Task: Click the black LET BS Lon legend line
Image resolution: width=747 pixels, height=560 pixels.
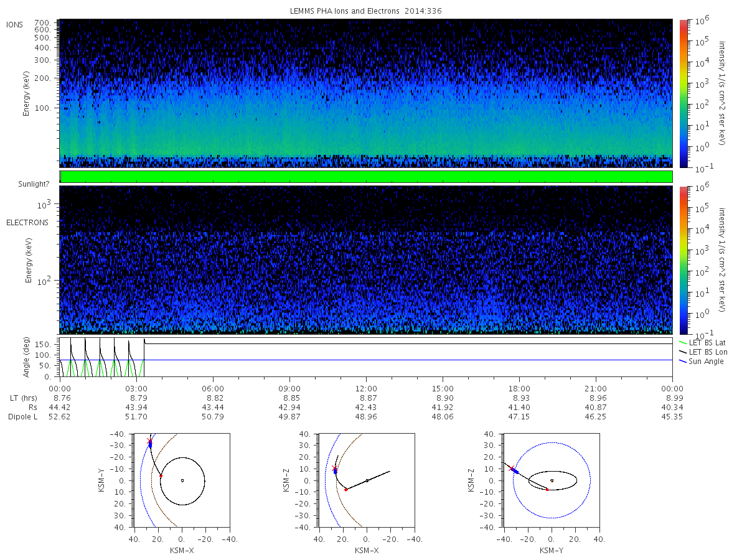Action: pos(683,352)
